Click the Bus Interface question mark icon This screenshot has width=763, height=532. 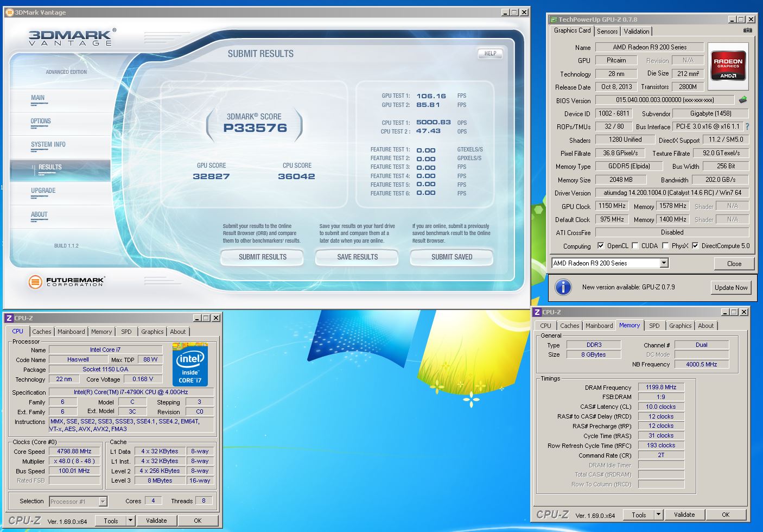click(747, 126)
